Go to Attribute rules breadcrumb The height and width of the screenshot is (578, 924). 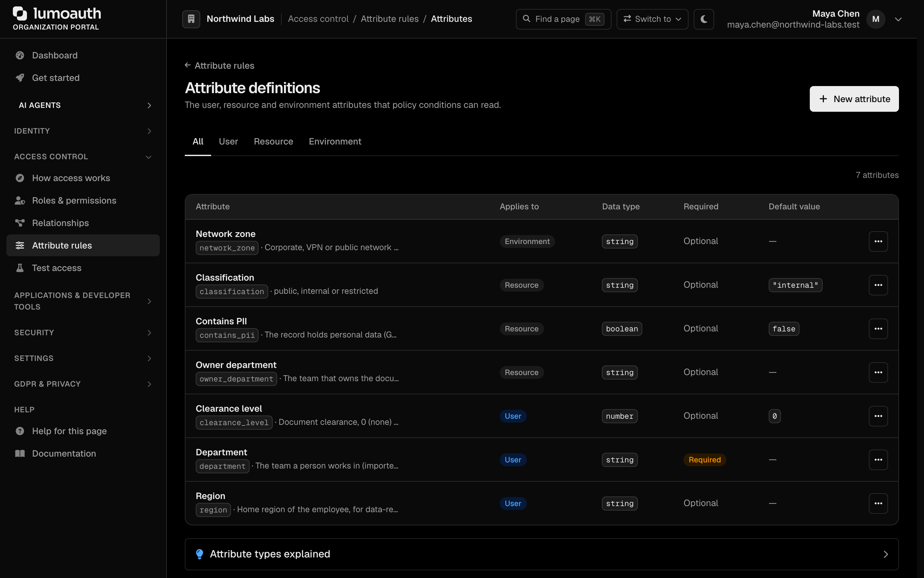(x=389, y=19)
